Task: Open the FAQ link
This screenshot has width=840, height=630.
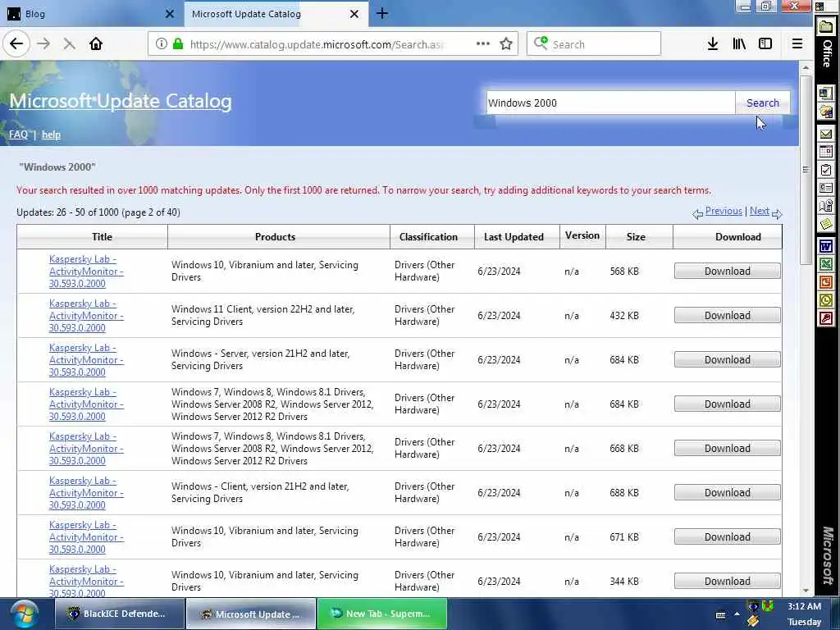Action: (x=18, y=135)
